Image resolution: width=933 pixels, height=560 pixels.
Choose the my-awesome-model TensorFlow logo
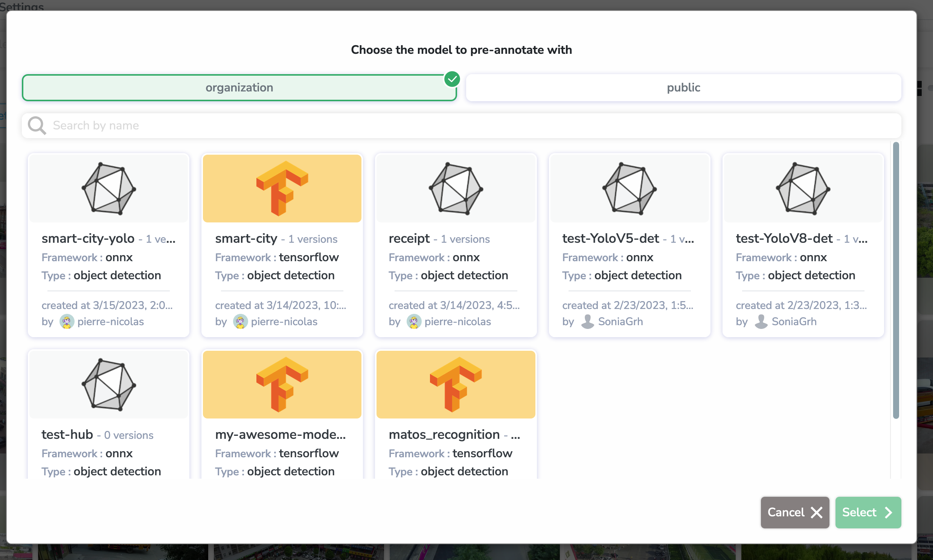click(282, 385)
